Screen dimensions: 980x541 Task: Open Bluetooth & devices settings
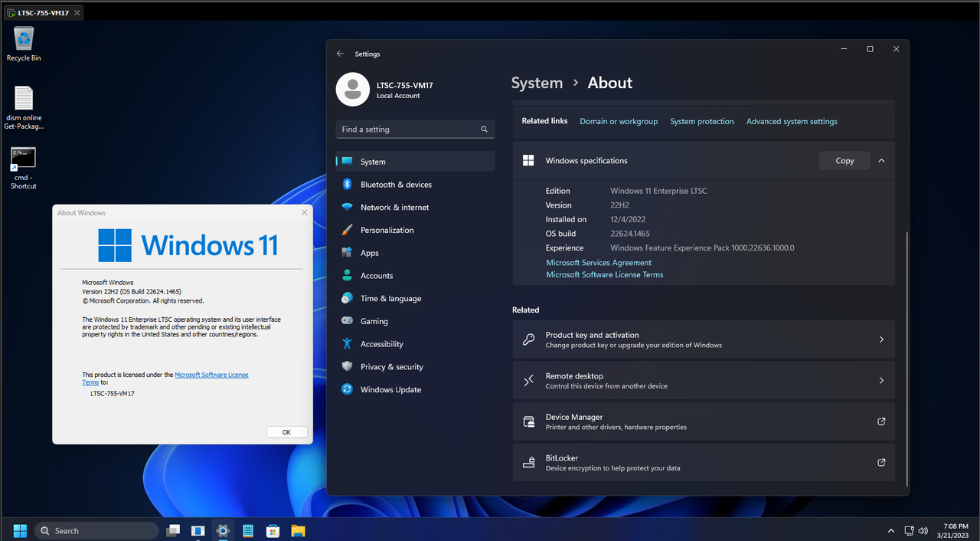[415, 185]
